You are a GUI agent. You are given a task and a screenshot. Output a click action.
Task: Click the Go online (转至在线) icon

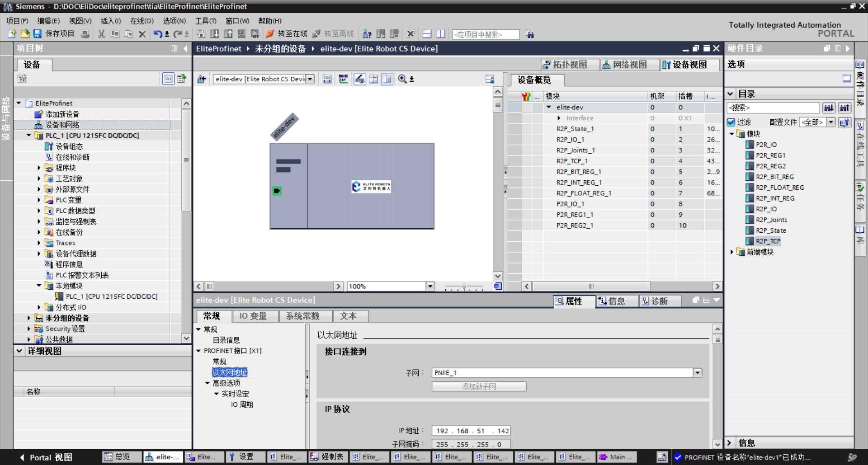[x=270, y=34]
